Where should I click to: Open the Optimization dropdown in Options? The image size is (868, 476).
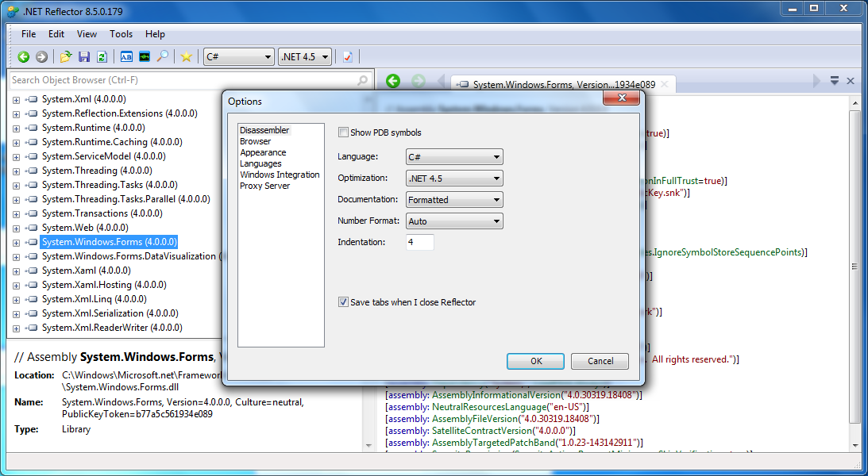[454, 178]
